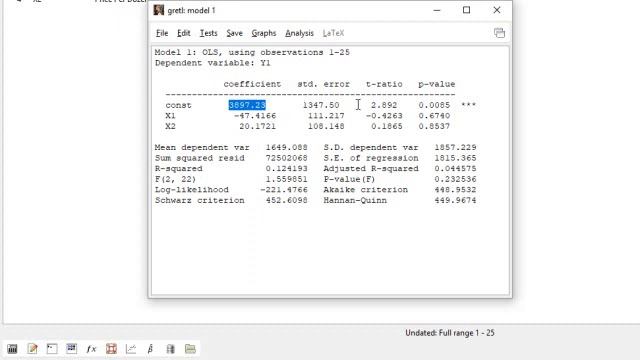Click 'Model 1: OLS' header line
This screenshot has width=640, height=360.
(x=252, y=52)
